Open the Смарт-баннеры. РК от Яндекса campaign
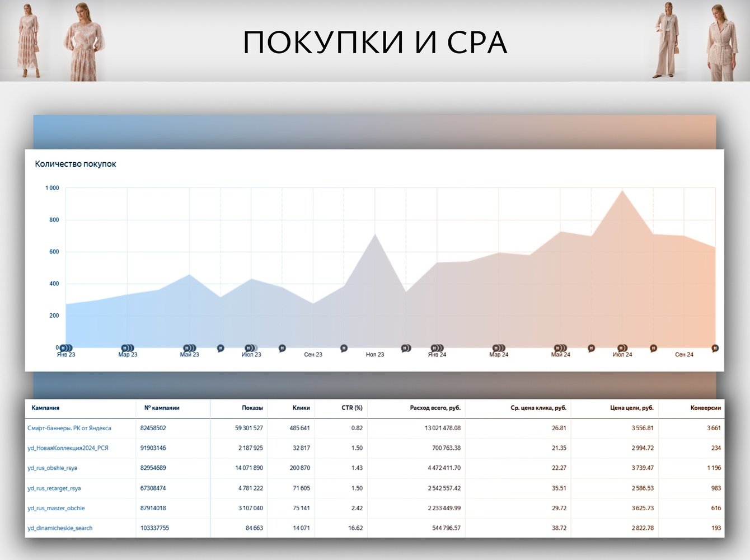The height and width of the screenshot is (560, 750). tap(69, 428)
